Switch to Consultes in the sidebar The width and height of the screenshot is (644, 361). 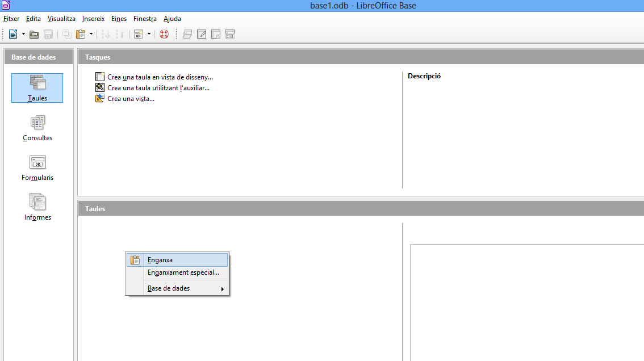37,128
